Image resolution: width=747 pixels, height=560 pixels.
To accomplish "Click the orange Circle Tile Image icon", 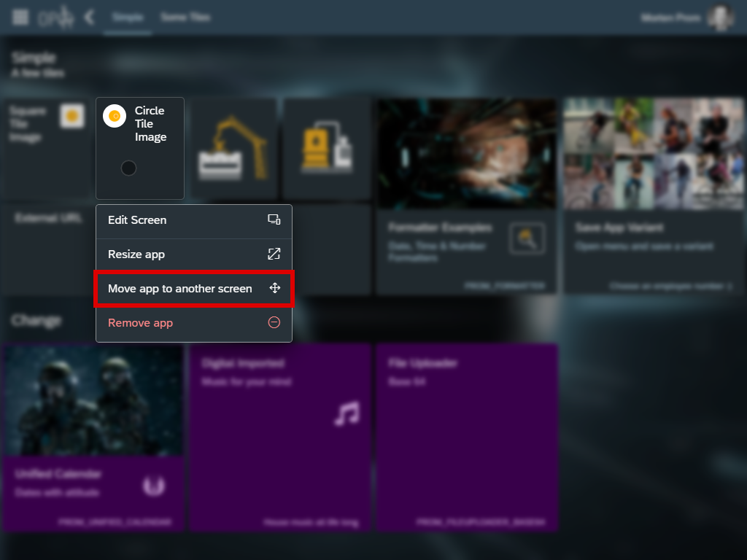I will click(x=115, y=116).
